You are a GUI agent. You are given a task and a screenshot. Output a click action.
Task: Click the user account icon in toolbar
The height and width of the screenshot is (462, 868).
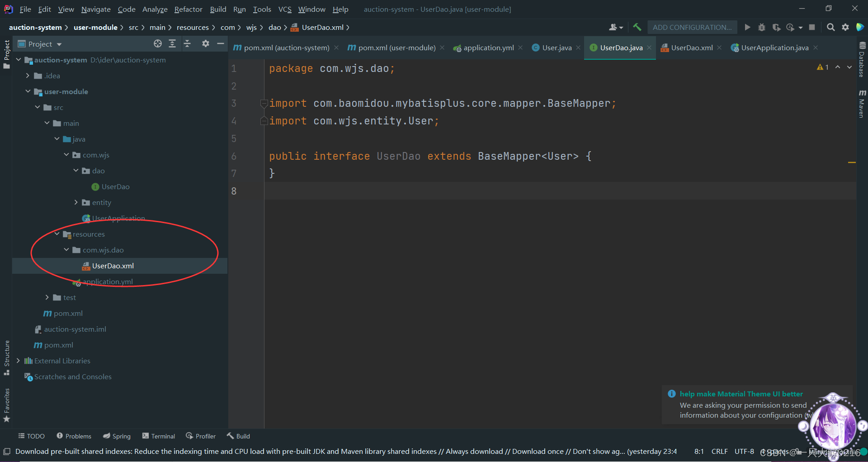(x=615, y=27)
